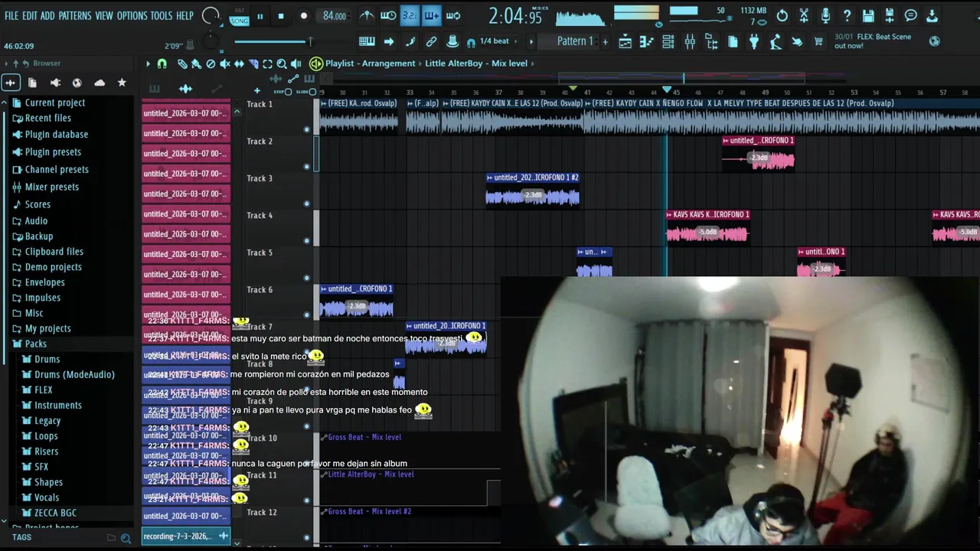980x551 pixels.
Task: Click the timeline ruler at bar 41
Action: click(586, 92)
